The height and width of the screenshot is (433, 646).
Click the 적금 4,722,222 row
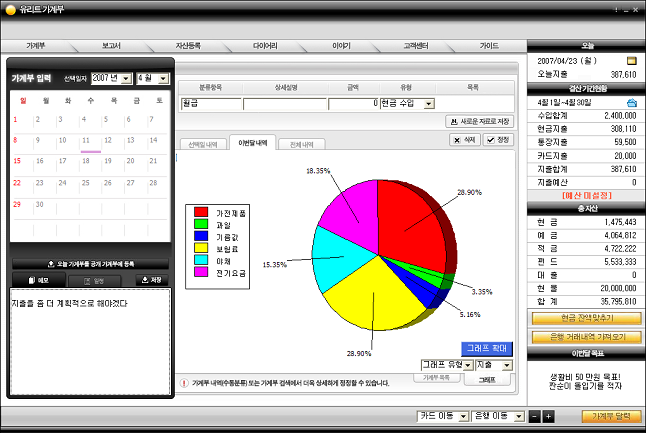click(x=587, y=249)
